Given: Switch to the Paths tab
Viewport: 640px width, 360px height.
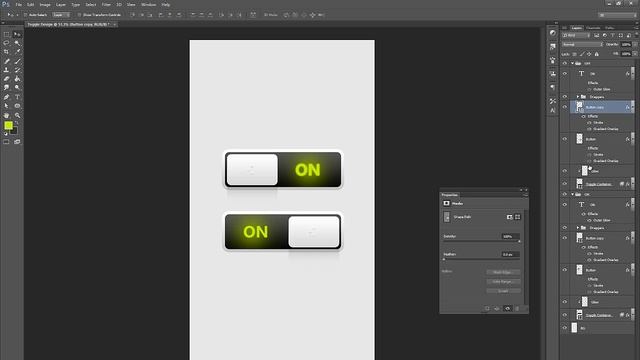Looking at the screenshot, I should (610, 28).
